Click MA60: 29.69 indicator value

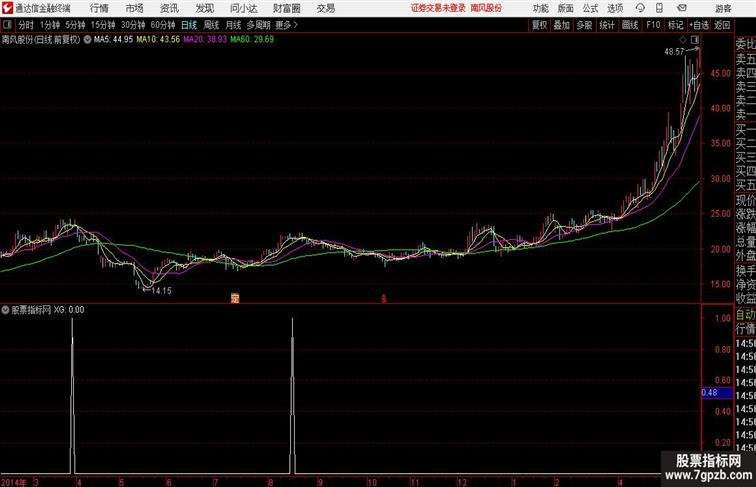[x=252, y=40]
